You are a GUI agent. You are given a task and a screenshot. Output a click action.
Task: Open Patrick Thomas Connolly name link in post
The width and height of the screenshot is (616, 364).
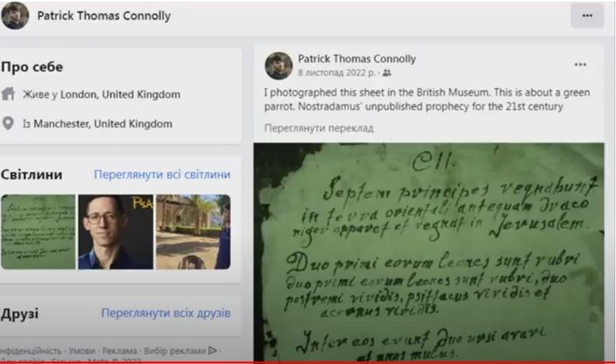point(357,59)
